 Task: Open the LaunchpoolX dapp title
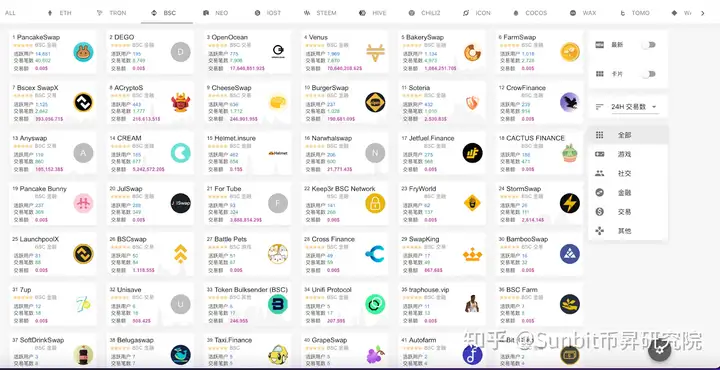pos(39,239)
